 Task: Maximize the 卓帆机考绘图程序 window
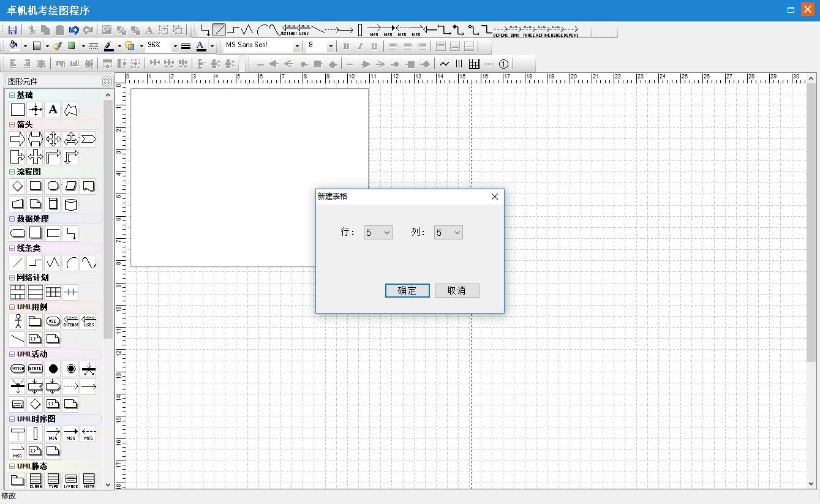pyautogui.click(x=791, y=10)
